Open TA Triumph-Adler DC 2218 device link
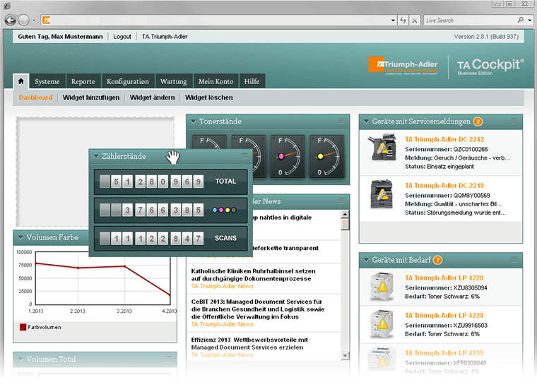 tap(444, 186)
